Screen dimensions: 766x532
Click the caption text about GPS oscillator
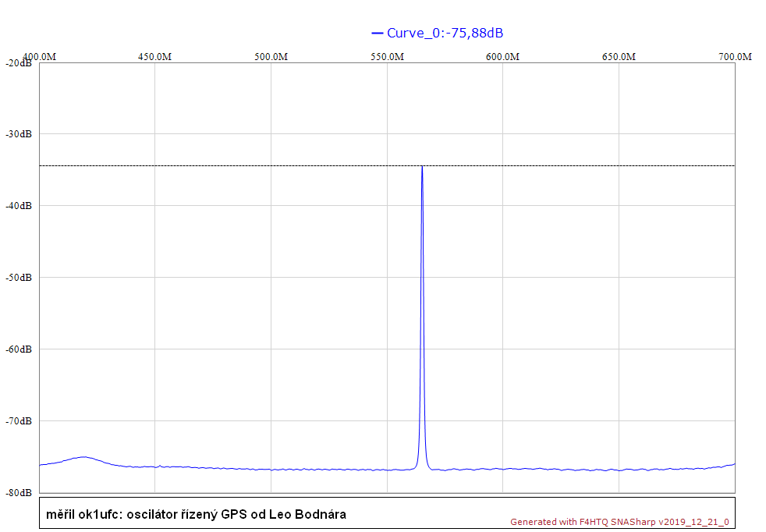tap(196, 514)
